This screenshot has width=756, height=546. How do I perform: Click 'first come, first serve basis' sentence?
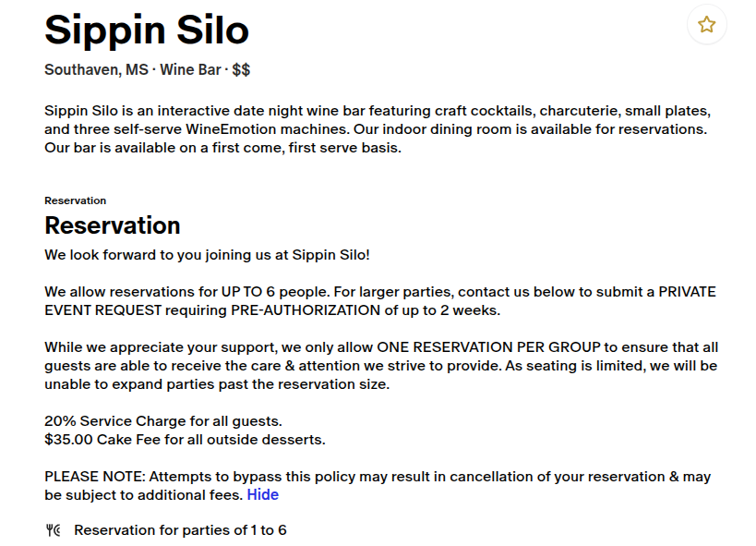point(306,148)
